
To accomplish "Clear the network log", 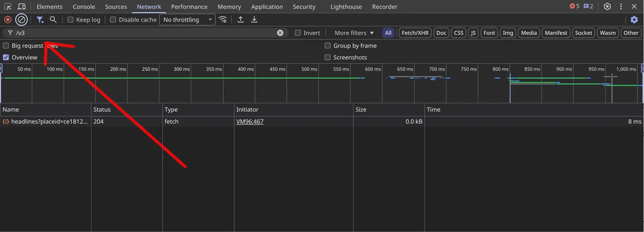I will pos(21,20).
